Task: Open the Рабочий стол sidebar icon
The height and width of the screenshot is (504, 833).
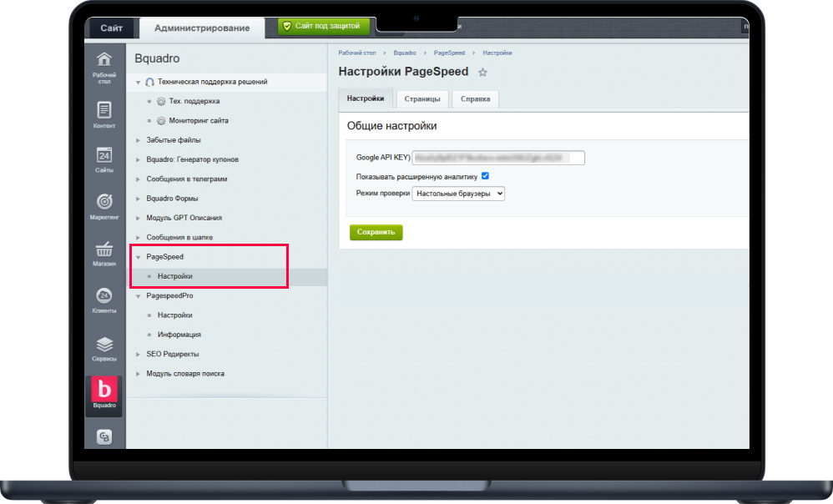Action: click(x=104, y=67)
